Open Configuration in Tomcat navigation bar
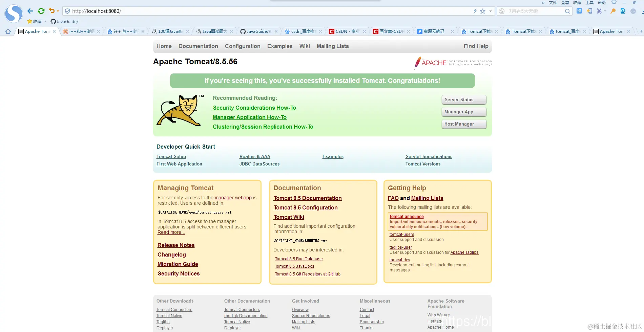The height and width of the screenshot is (332, 644). 243,46
